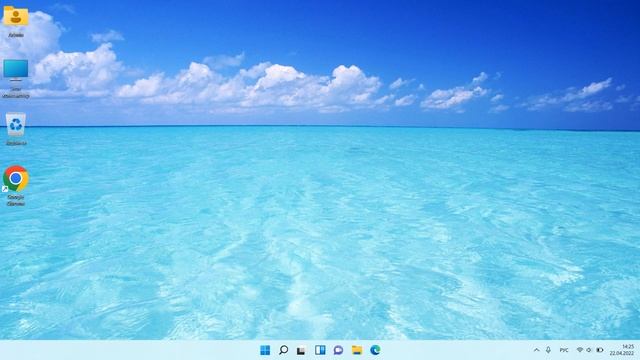640x360 pixels.
Task: Select the Recycle Bin desktop icon
Action: coord(16,129)
